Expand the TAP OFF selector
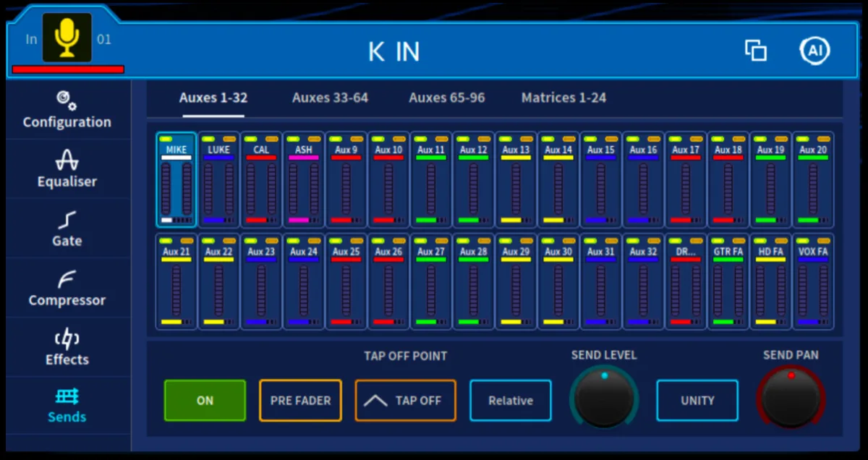Viewport: 868px width, 460px height. 406,401
